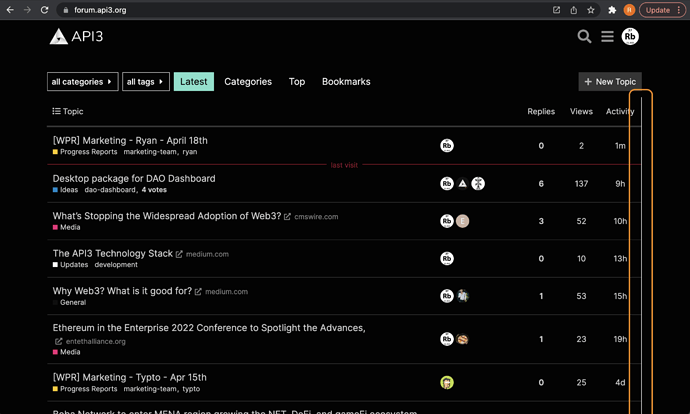
Task: Sort by Replies column
Action: click(541, 112)
